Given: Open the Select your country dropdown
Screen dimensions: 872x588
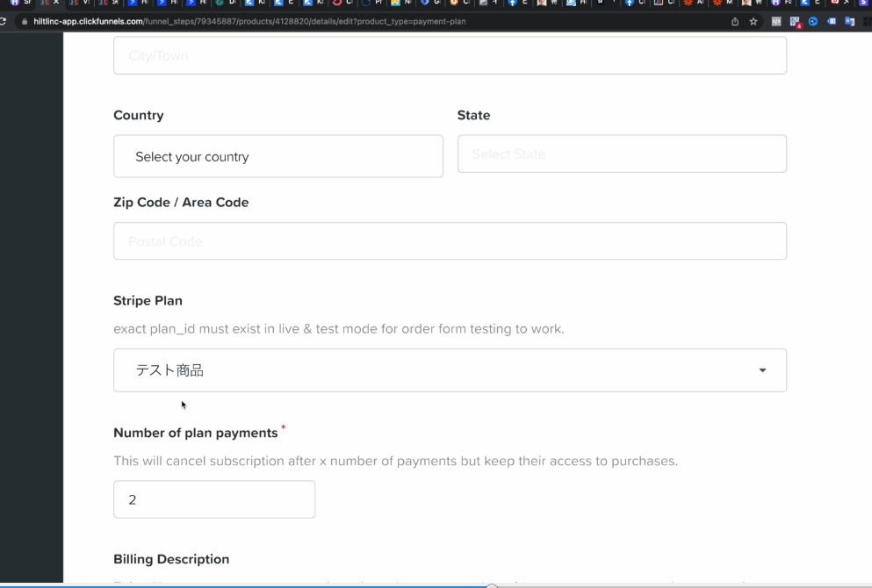Looking at the screenshot, I should click(278, 156).
